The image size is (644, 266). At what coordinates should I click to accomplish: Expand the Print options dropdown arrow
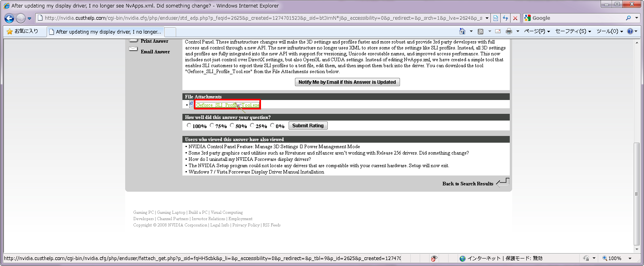pyautogui.click(x=518, y=31)
